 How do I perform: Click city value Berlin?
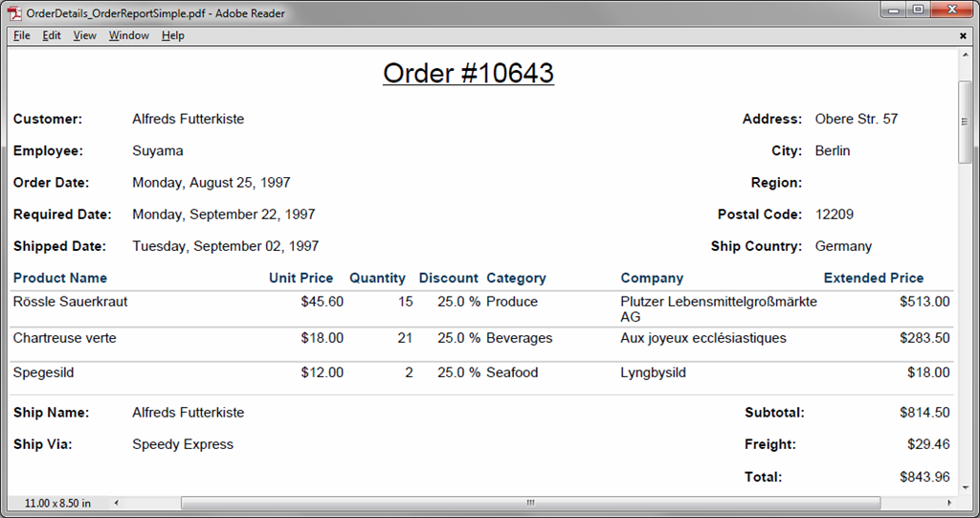tap(833, 150)
